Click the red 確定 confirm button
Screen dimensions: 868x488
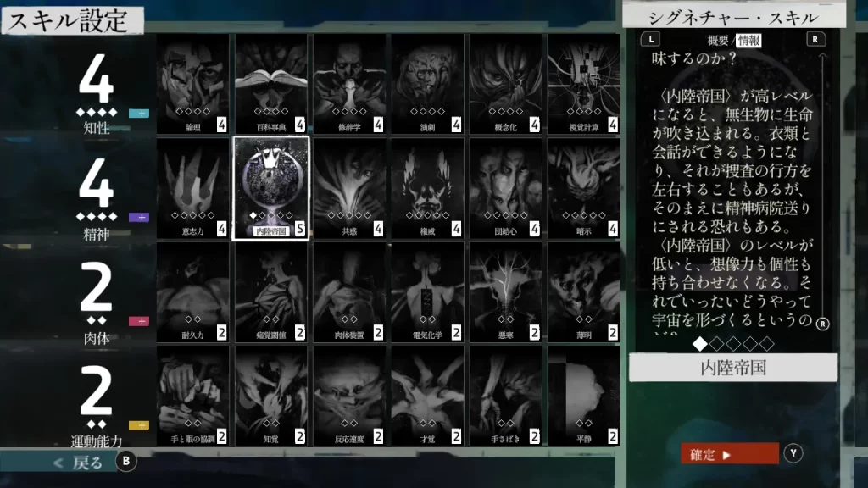729,454
